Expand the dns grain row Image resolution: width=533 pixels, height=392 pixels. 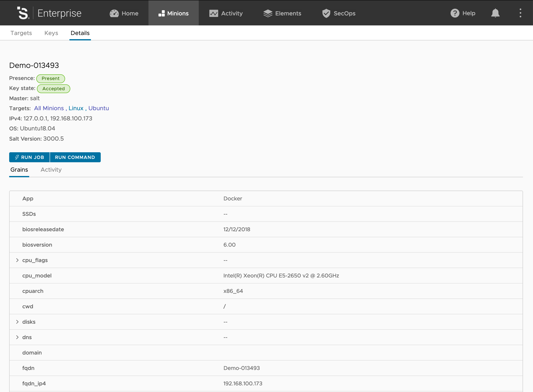click(x=17, y=337)
